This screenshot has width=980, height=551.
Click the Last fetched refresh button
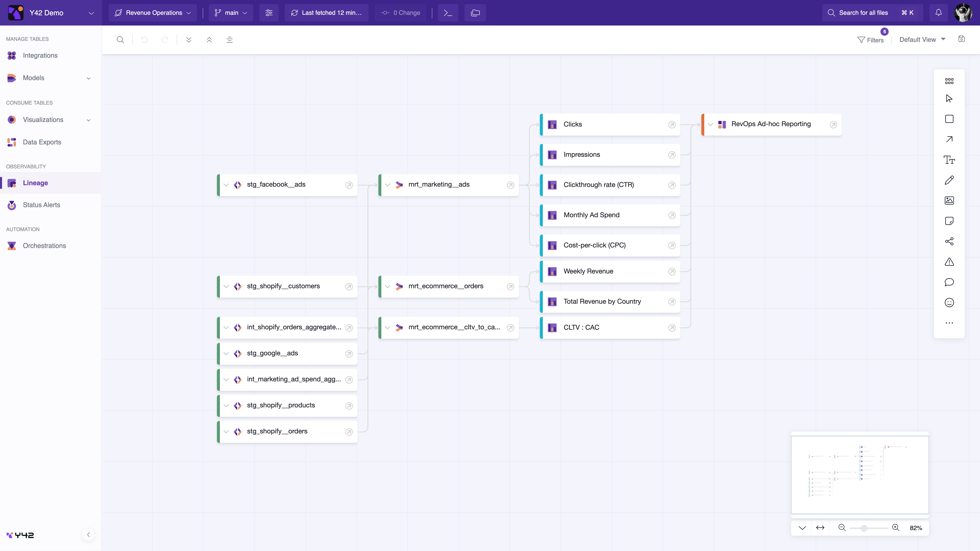326,12
